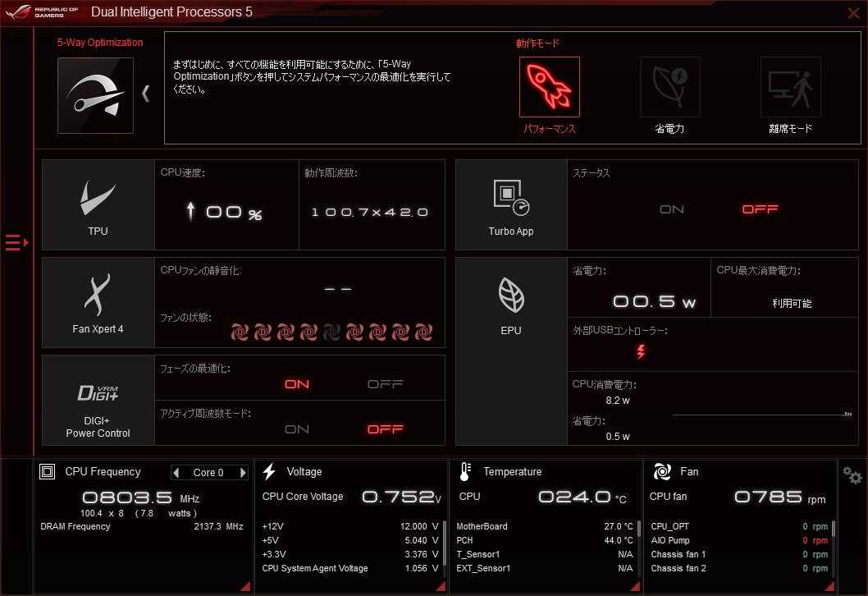Set phase optimization to OFF
This screenshot has height=596, width=868.
pos(386,384)
